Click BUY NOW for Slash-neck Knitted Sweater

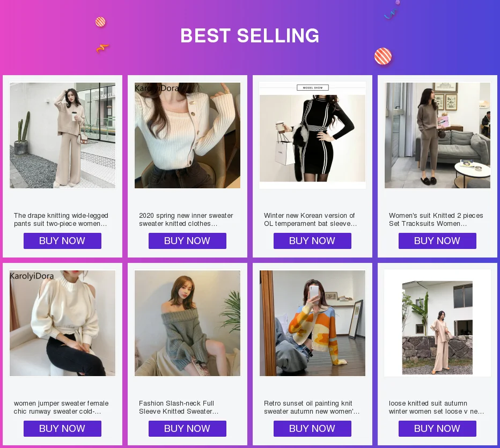tap(187, 429)
